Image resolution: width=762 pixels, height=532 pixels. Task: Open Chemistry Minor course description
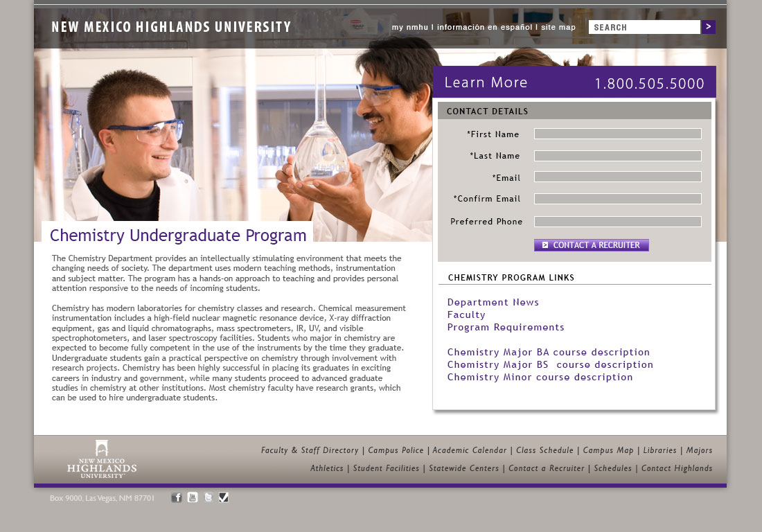tap(540, 378)
